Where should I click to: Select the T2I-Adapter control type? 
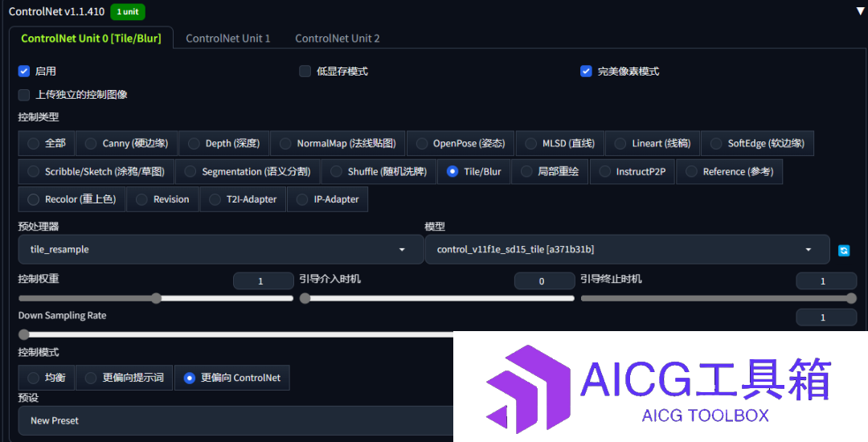(x=243, y=199)
